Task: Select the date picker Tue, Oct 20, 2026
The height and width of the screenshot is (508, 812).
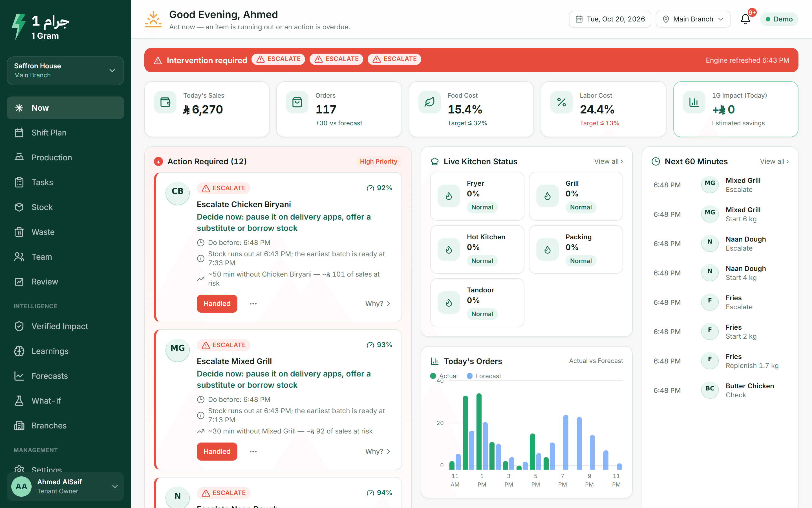Action: [x=610, y=19]
